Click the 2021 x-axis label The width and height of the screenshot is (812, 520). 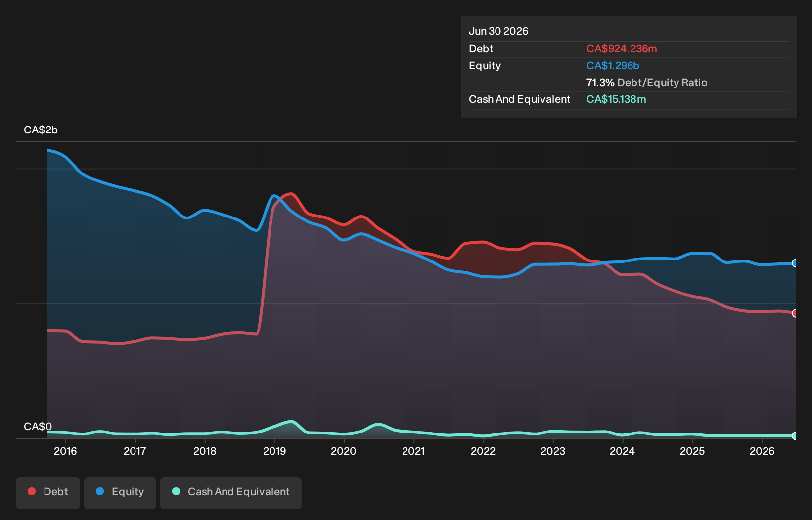[x=413, y=451]
